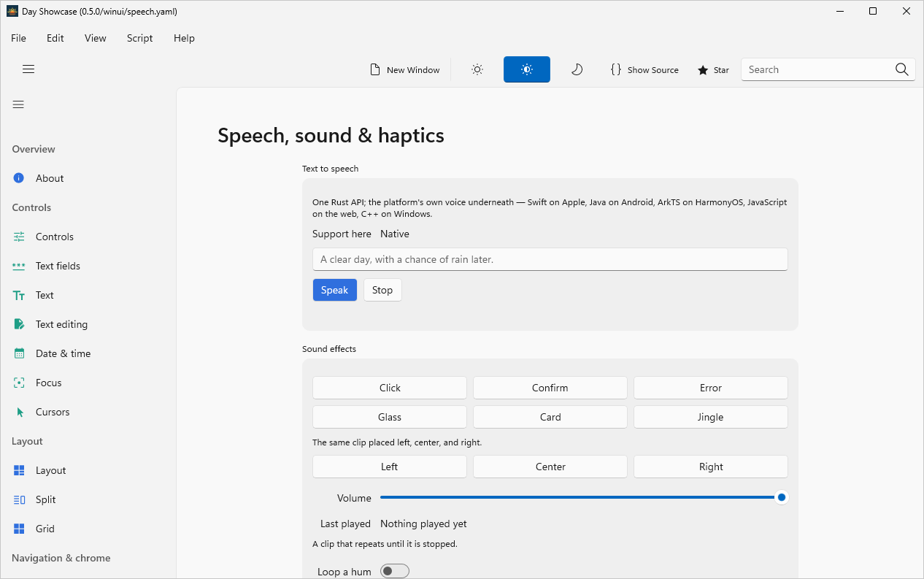Click the Volume slider thumb
Image resolution: width=924 pixels, height=579 pixels.
coord(782,497)
